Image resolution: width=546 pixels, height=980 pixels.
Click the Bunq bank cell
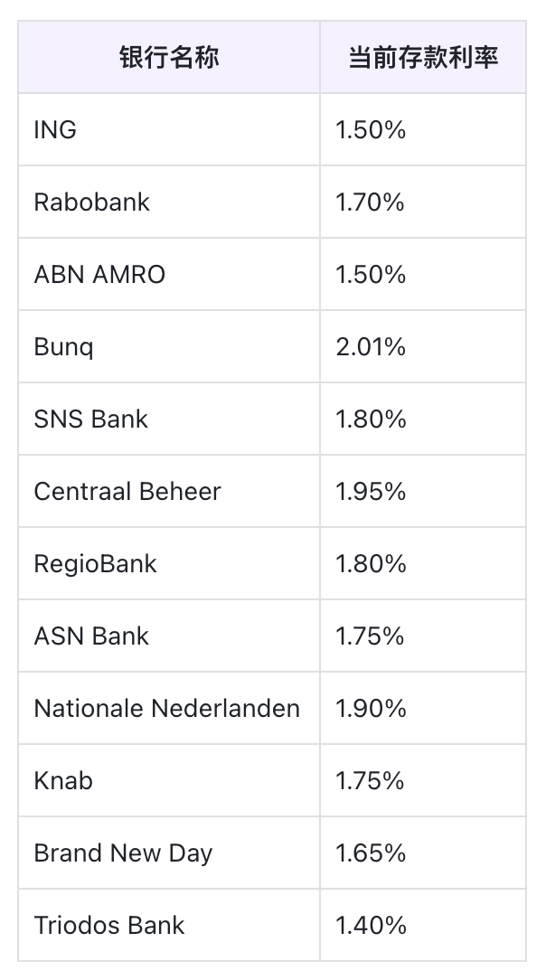coord(63,347)
